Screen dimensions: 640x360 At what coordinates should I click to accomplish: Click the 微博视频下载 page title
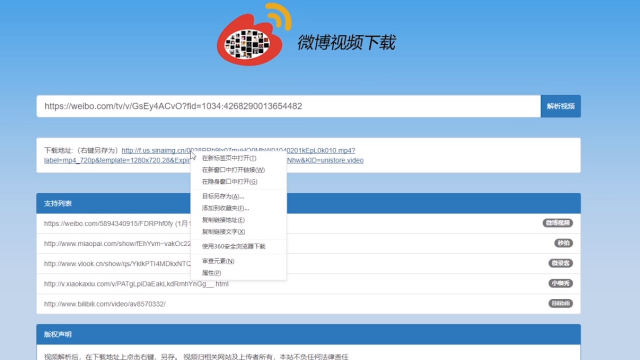coord(347,42)
